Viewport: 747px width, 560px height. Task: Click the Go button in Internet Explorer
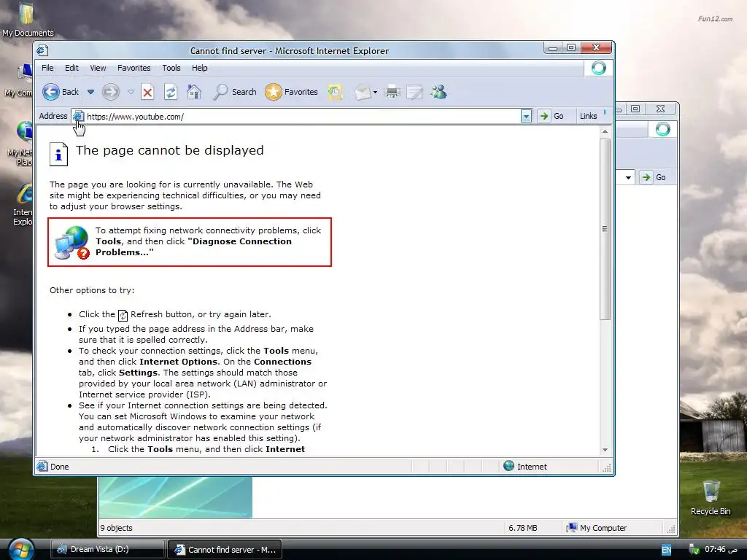[x=551, y=116]
